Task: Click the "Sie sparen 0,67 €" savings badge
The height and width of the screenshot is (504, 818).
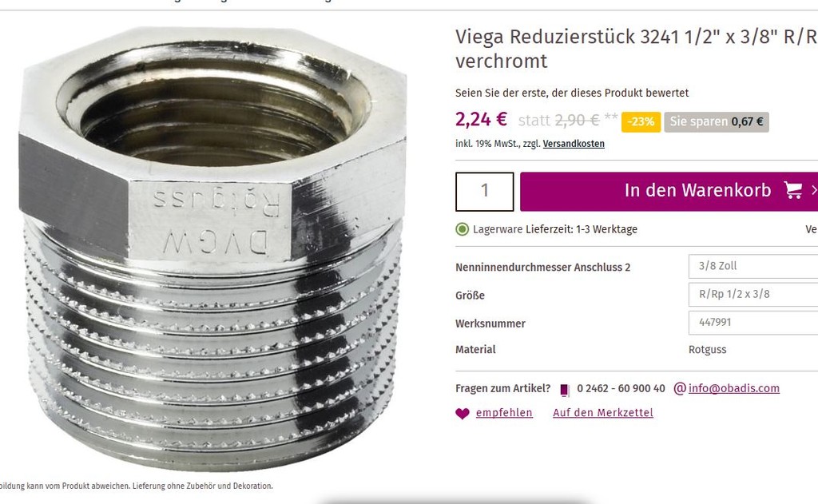Action: point(717,122)
